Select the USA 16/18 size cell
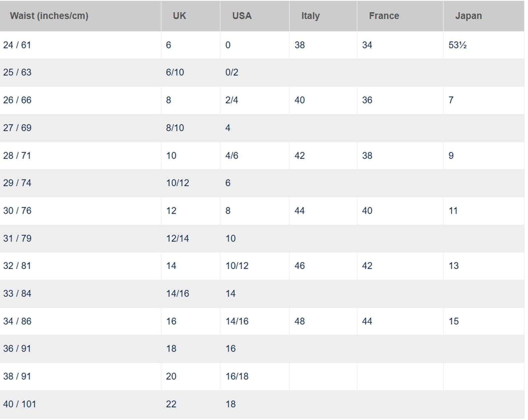This screenshot has width=528, height=420. [237, 376]
